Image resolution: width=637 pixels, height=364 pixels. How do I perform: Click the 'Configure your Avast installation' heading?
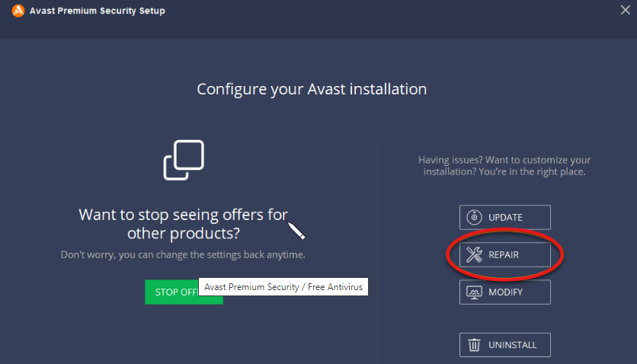coord(312,89)
